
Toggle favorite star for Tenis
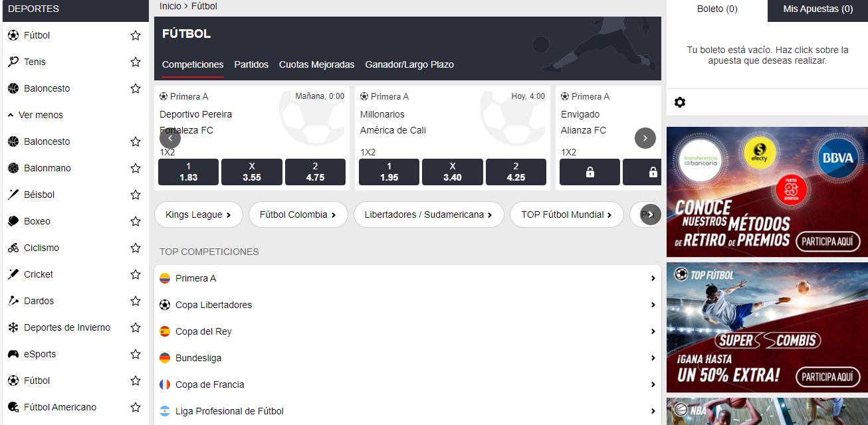click(x=136, y=62)
